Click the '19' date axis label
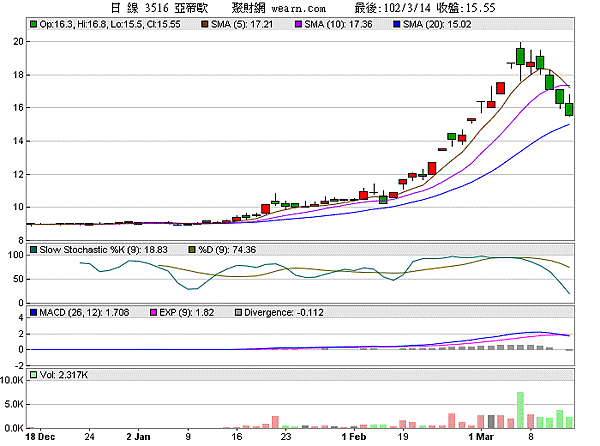 [x=403, y=437]
